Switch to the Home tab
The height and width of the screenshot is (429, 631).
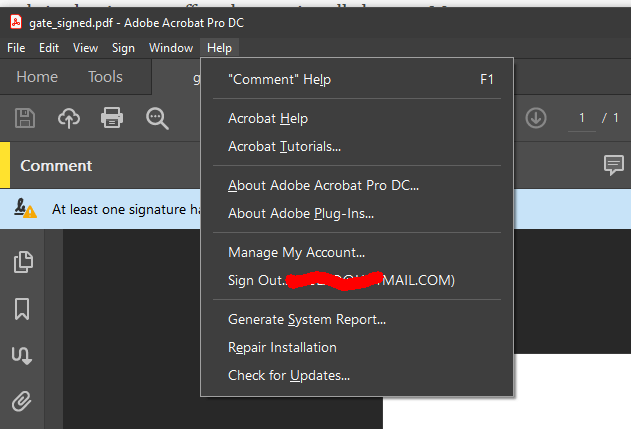point(37,77)
